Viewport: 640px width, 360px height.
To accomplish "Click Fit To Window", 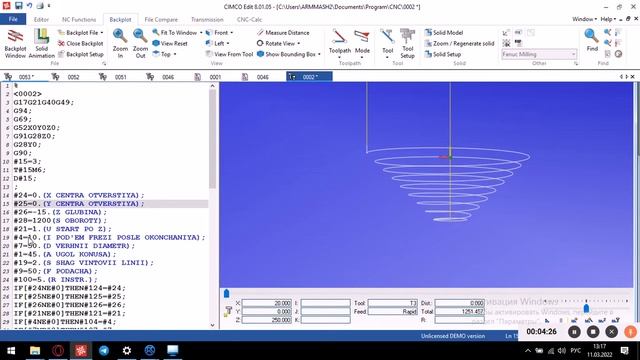I will (174, 32).
